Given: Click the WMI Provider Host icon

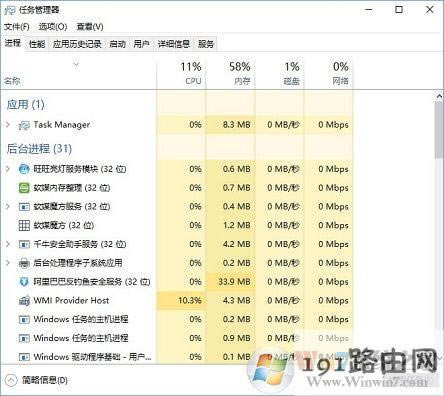Looking at the screenshot, I should (24, 301).
